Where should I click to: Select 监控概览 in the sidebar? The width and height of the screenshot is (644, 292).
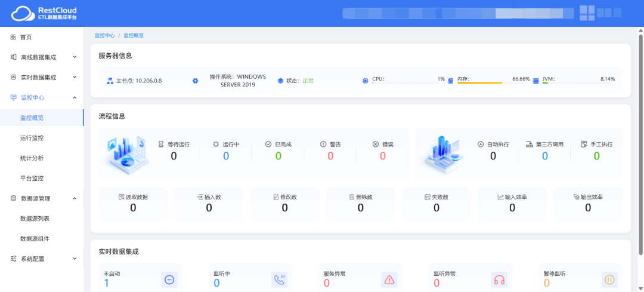click(42, 118)
